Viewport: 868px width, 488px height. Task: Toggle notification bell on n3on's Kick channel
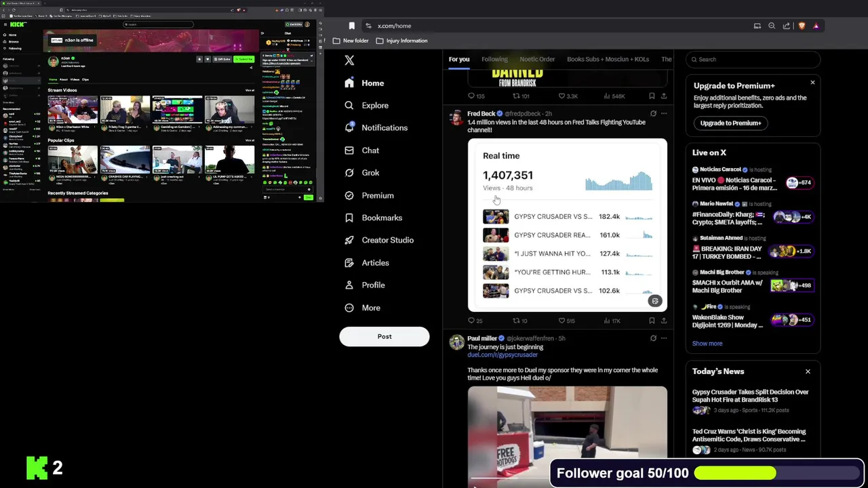click(x=199, y=59)
